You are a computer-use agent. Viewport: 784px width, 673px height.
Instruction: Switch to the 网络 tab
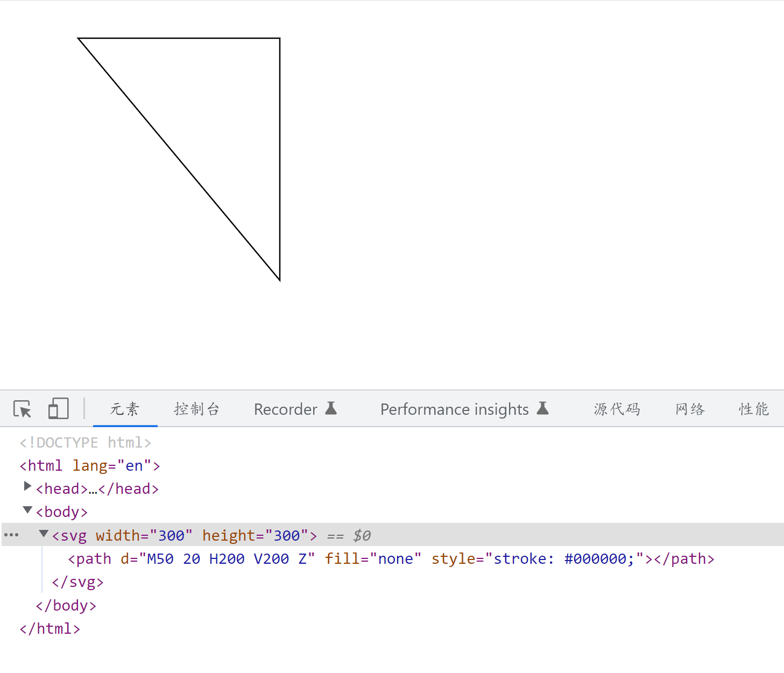coord(690,409)
